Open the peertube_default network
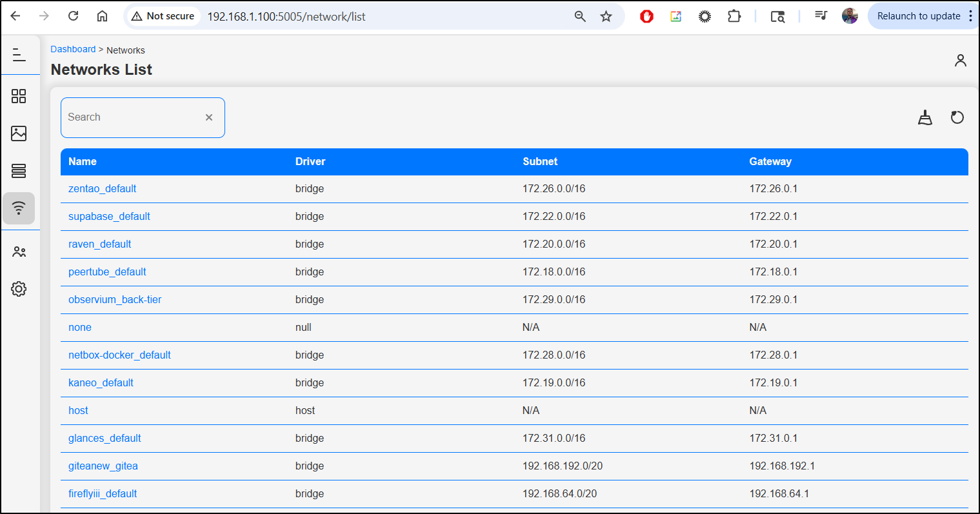The width and height of the screenshot is (980, 514). click(107, 272)
